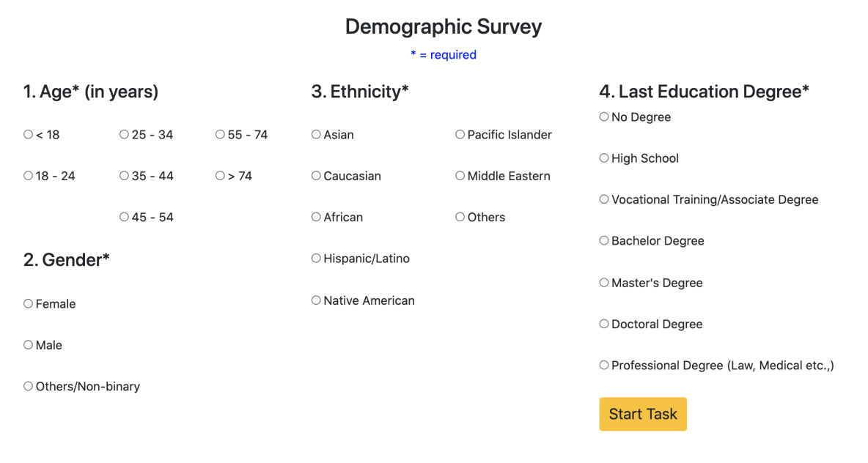Choose Female as gender
This screenshot has width=868, height=463.
pos(28,303)
